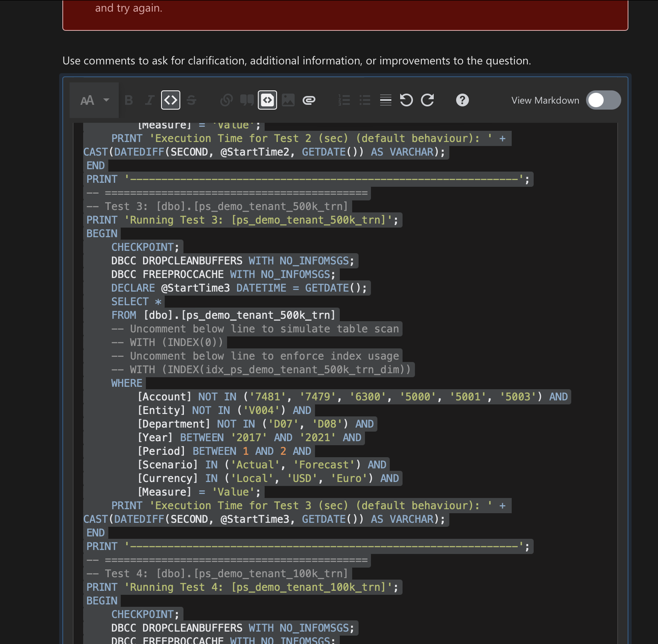Apply strikethrough formatting
The width and height of the screenshot is (658, 644).
point(191,100)
